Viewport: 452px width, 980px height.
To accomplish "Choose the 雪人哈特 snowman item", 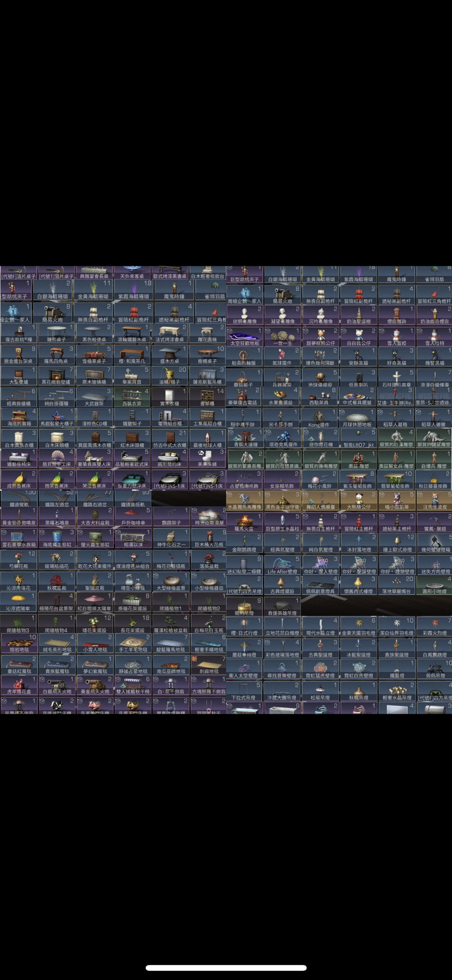I will 434,338.
